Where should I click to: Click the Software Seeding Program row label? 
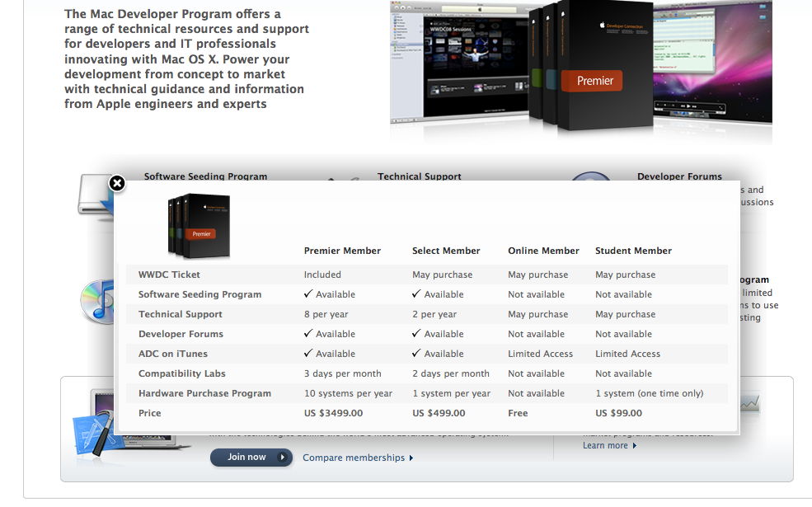(x=199, y=294)
